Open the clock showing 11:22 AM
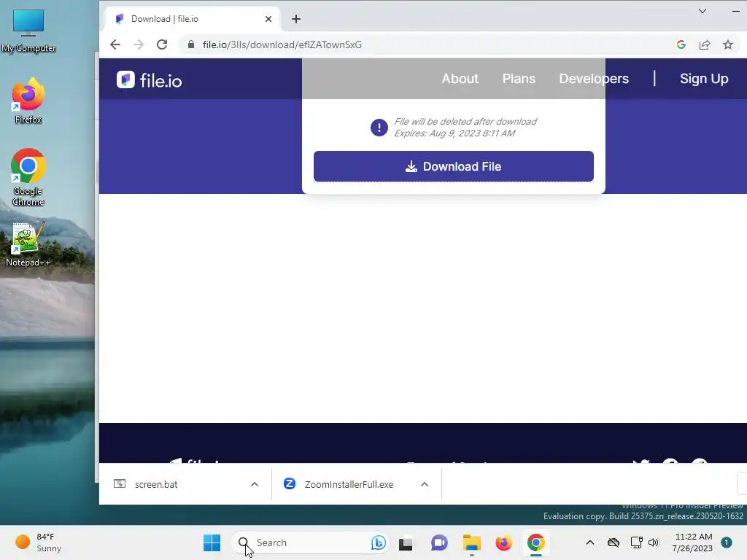 692,542
